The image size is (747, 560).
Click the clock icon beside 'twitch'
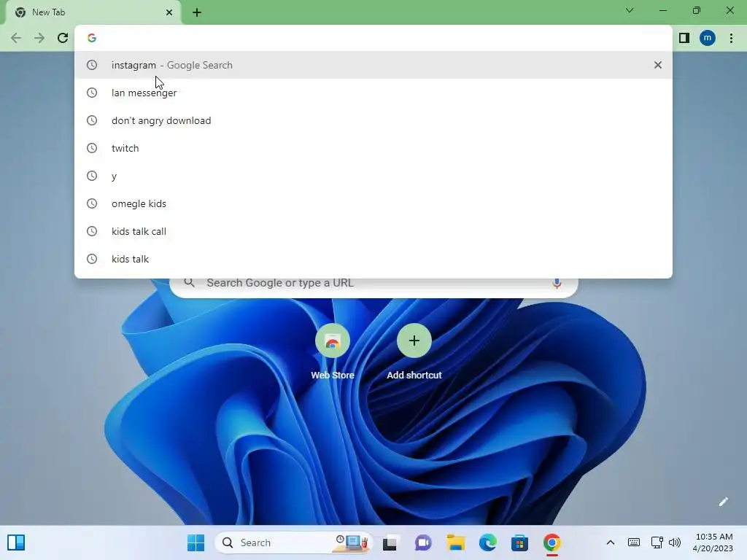click(x=92, y=148)
